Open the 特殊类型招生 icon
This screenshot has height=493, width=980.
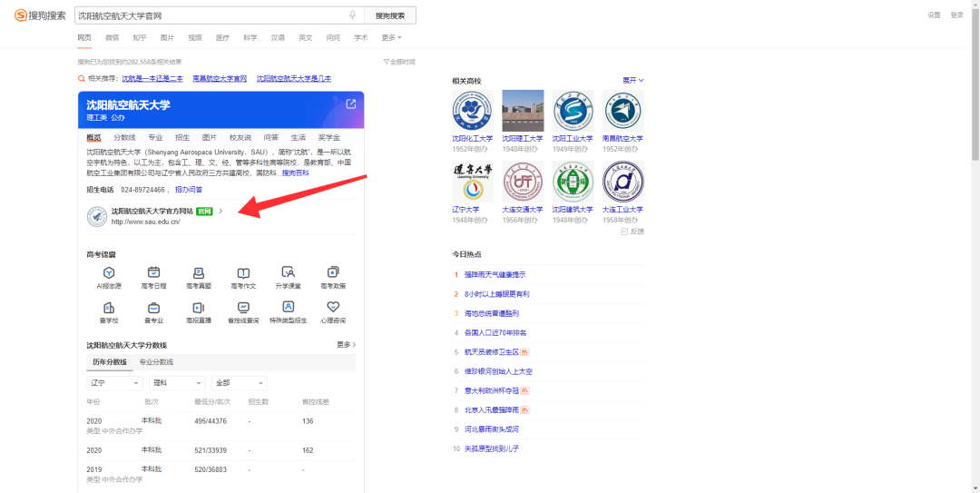point(289,307)
